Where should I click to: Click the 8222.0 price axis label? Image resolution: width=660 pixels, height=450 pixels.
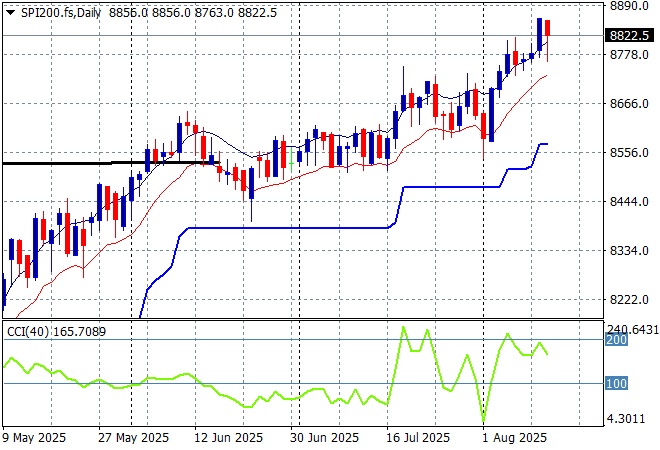pos(630,300)
